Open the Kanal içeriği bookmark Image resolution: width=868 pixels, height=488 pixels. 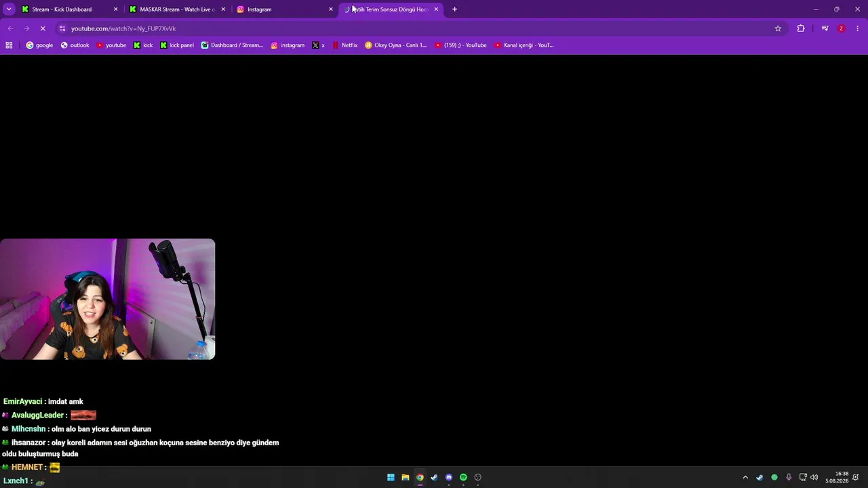(x=524, y=45)
